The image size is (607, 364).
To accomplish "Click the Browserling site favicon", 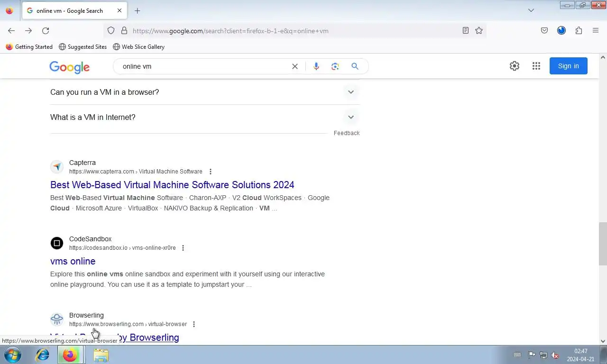I will coord(57,319).
